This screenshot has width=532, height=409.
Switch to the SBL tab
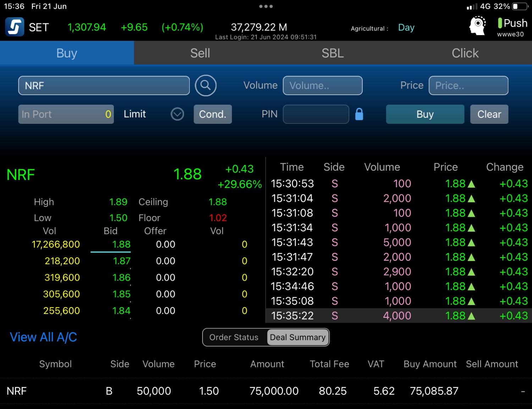pyautogui.click(x=333, y=53)
